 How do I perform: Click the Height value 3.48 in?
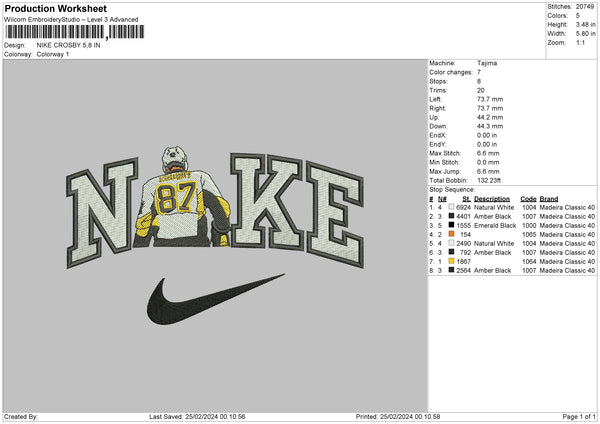[x=585, y=24]
